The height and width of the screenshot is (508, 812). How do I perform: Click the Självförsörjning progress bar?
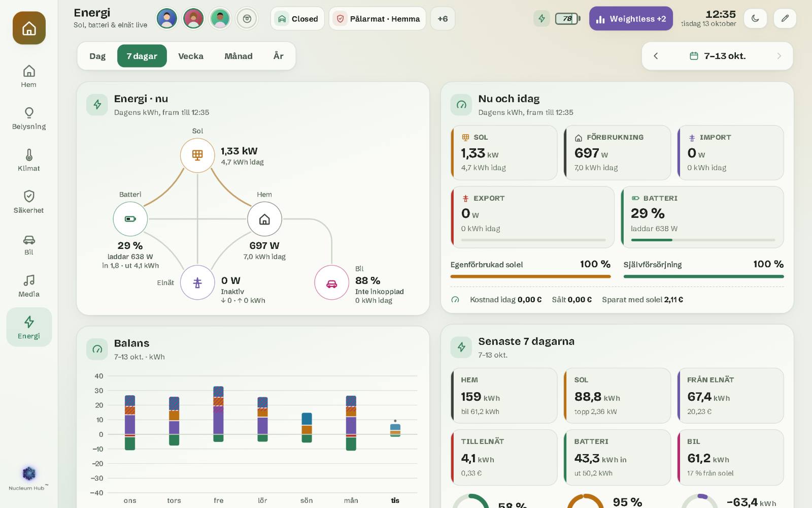click(x=703, y=276)
